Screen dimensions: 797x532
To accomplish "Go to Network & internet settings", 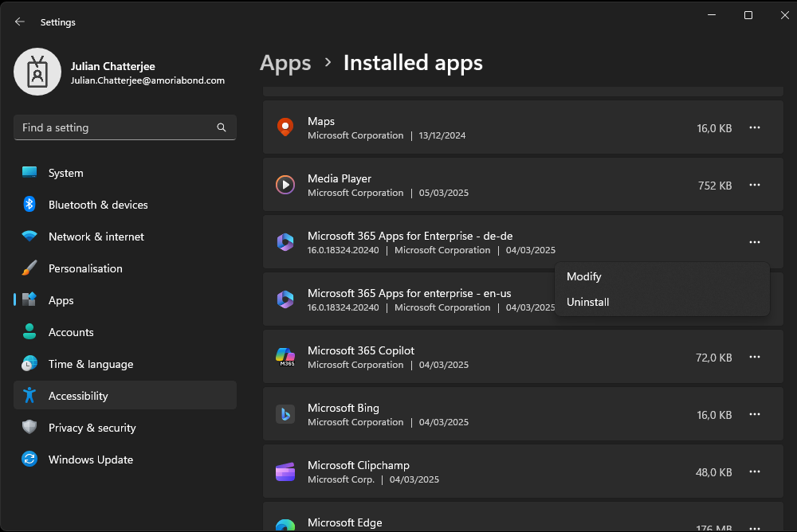I will 125,237.
